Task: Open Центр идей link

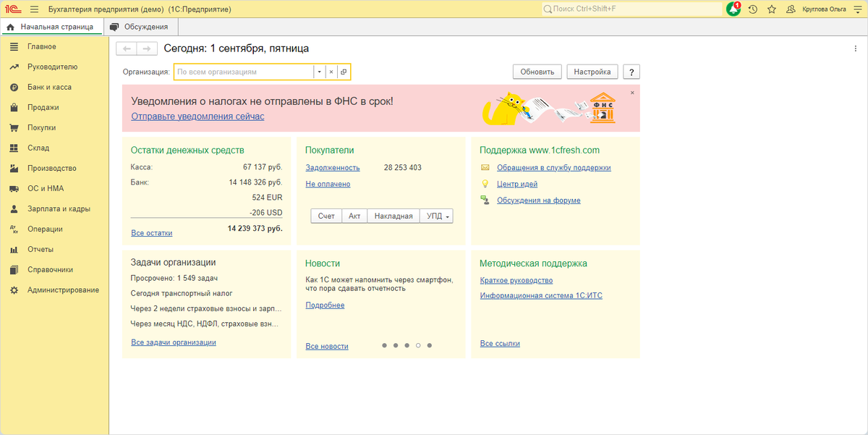Action: pyautogui.click(x=516, y=184)
